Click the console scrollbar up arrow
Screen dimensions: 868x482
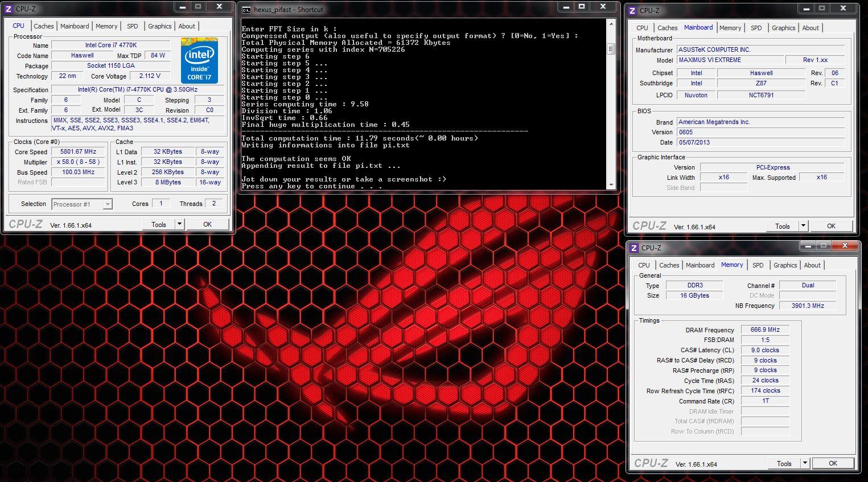pyautogui.click(x=611, y=23)
